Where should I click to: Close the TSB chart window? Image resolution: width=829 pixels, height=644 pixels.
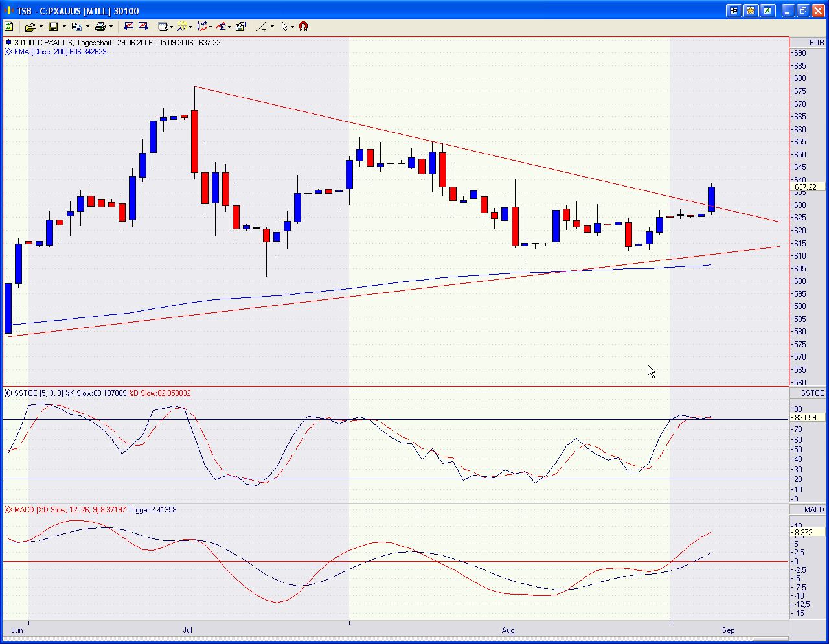pos(819,10)
